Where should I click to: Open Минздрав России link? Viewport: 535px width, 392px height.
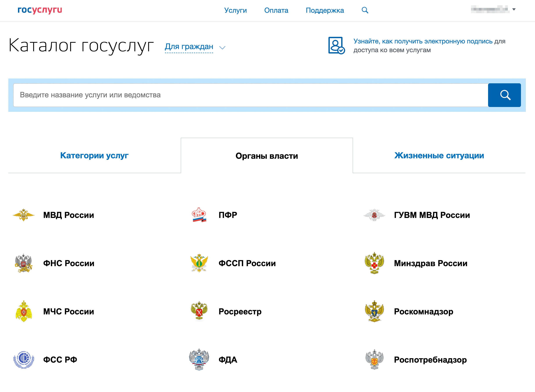431,263
